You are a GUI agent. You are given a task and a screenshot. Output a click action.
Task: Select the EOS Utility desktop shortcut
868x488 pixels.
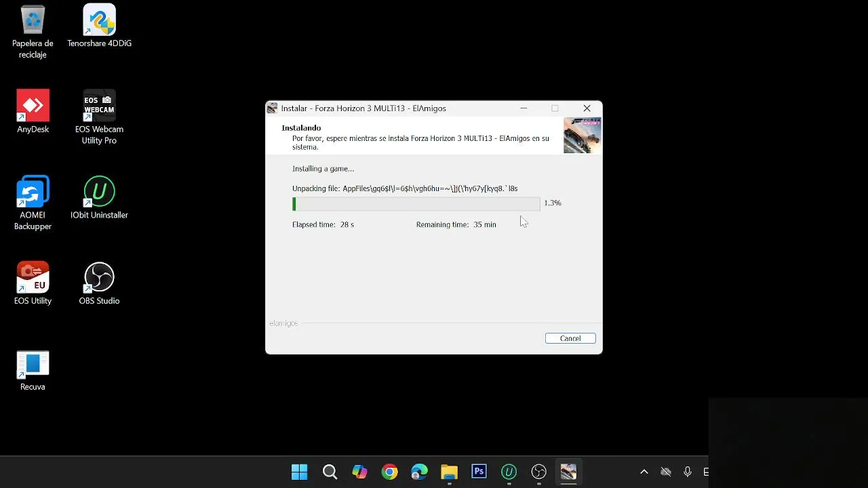pyautogui.click(x=33, y=284)
